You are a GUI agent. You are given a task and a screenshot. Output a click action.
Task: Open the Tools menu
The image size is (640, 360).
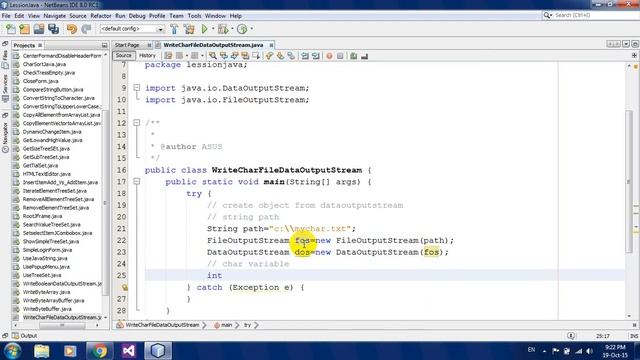point(194,16)
